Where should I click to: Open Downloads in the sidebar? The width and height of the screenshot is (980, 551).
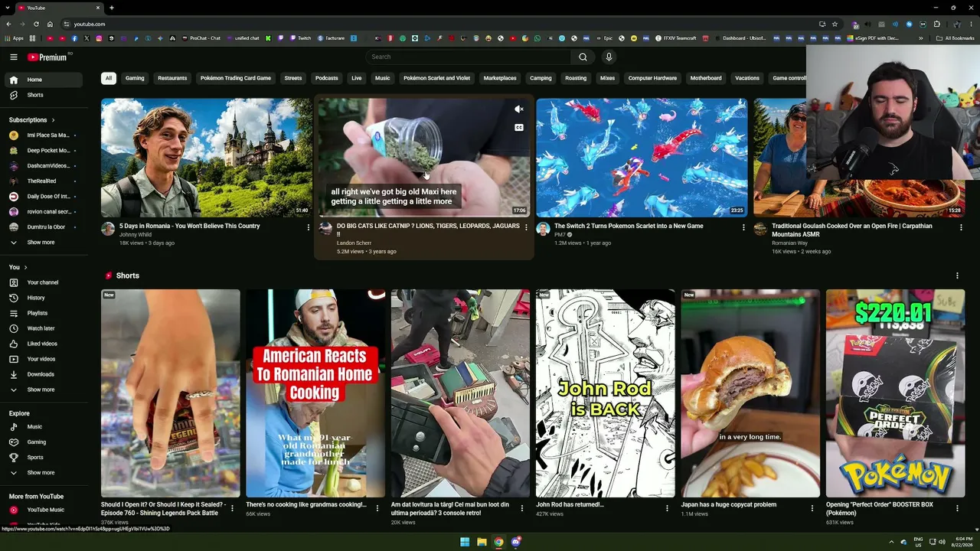pos(43,374)
